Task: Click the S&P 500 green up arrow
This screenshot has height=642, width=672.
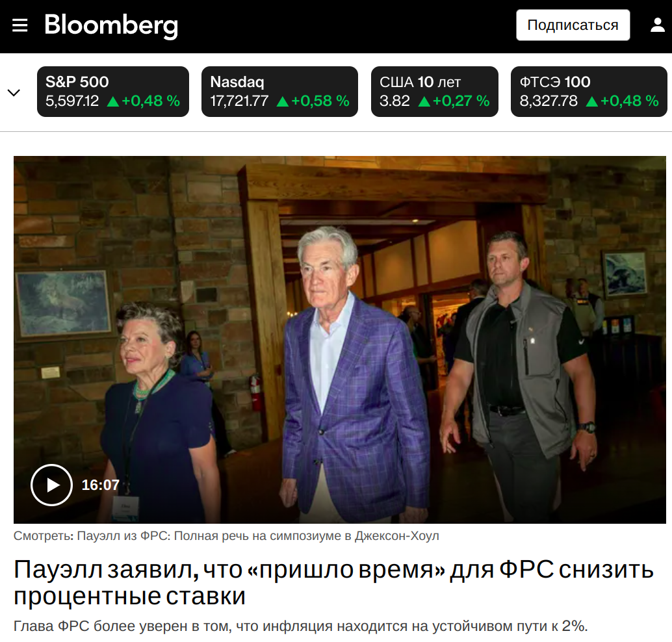Action: (x=113, y=101)
